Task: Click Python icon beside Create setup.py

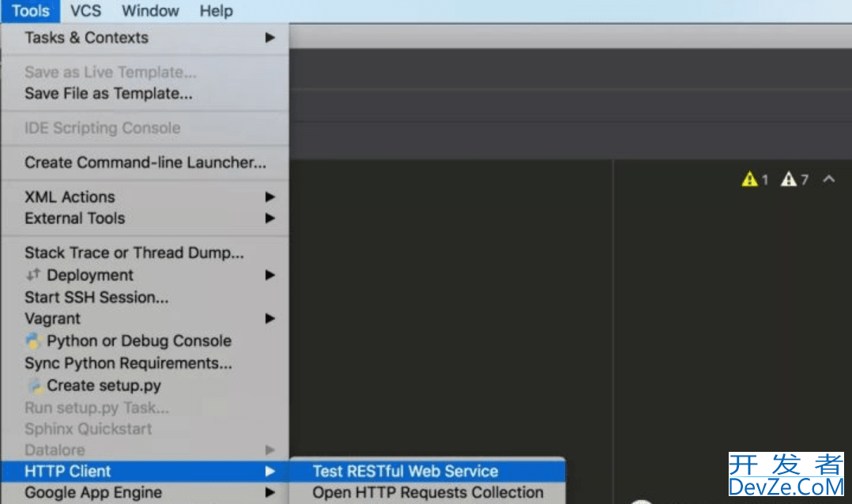Action: (35, 386)
